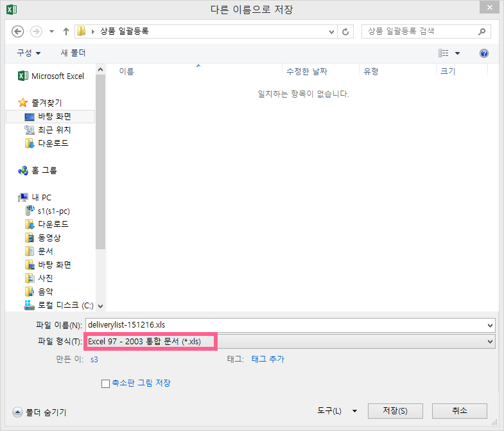Image resolution: width=504 pixels, height=431 pixels.
Task: Open view options dropdown arrow
Action: 457,53
